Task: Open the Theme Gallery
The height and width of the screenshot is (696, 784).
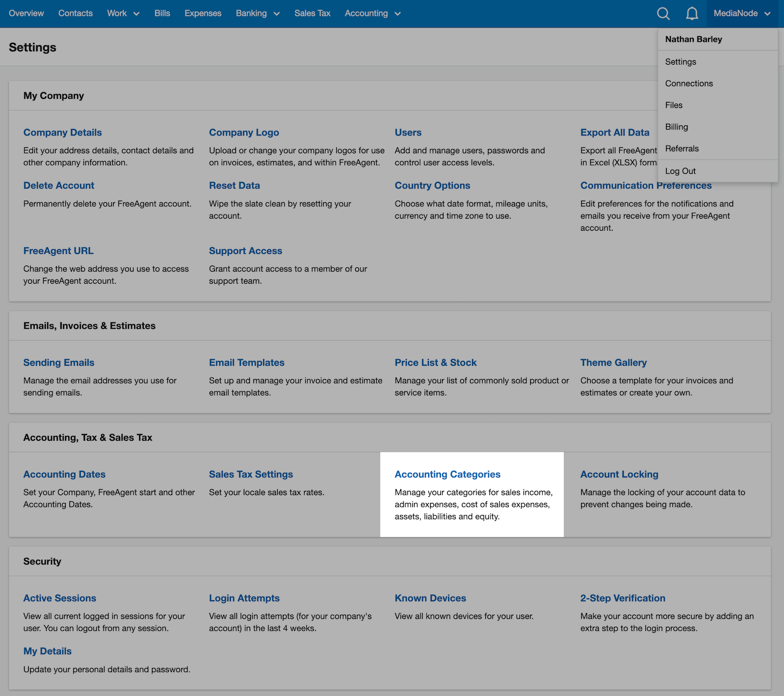Action: coord(613,362)
